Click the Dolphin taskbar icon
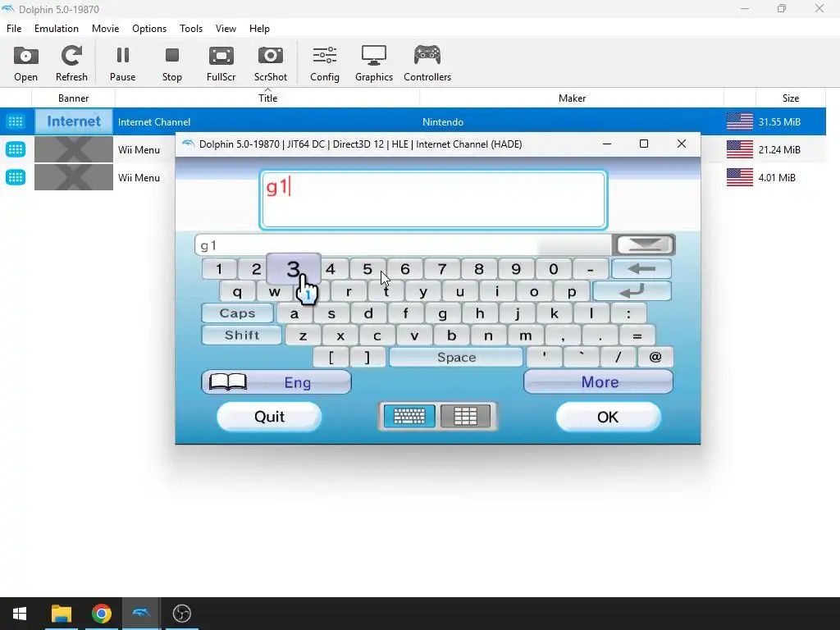 coord(141,614)
